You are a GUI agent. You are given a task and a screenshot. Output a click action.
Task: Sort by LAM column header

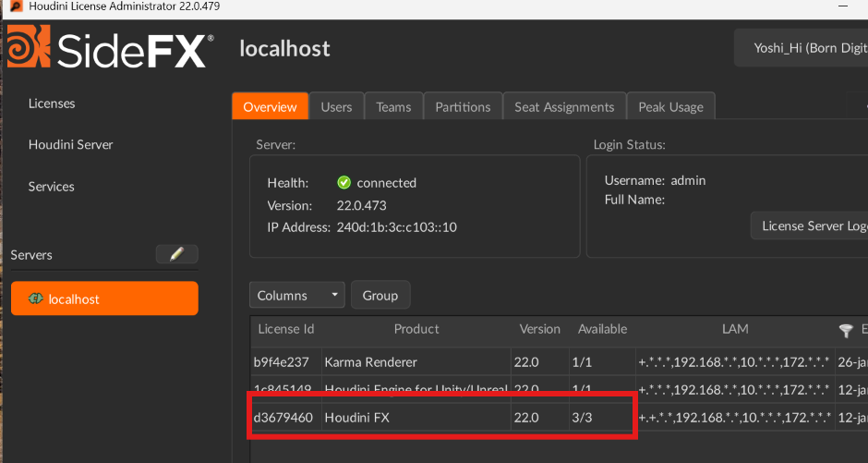point(735,329)
